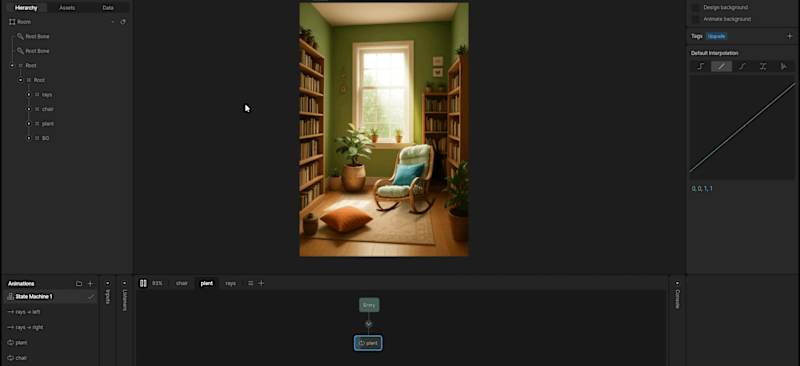
Task: Switch to the plant layer tab
Action: pyautogui.click(x=207, y=283)
